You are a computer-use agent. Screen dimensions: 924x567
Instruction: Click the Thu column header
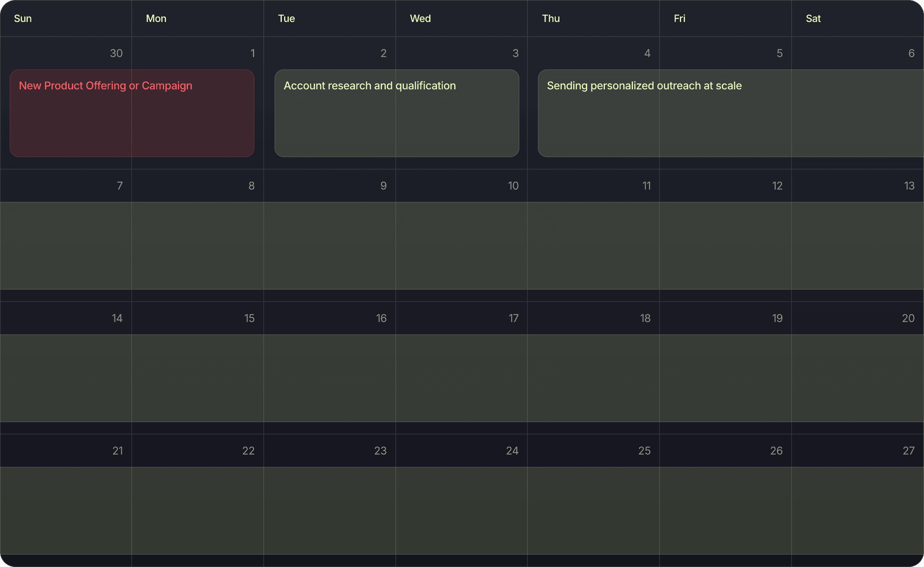coord(551,18)
